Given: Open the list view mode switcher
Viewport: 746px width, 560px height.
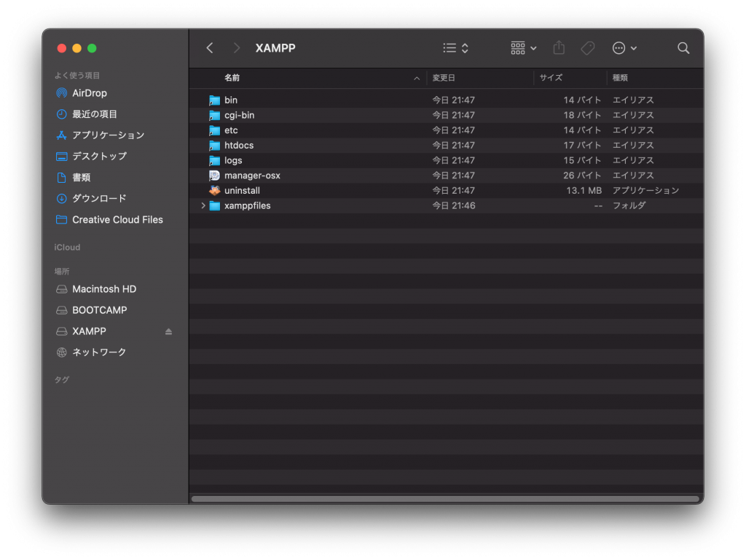Looking at the screenshot, I should pos(456,48).
